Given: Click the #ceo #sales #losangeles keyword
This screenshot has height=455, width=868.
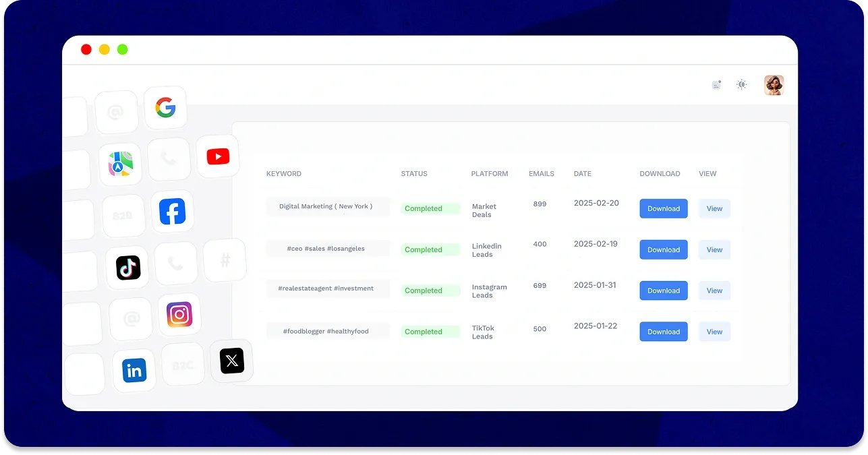Looking at the screenshot, I should [326, 249].
